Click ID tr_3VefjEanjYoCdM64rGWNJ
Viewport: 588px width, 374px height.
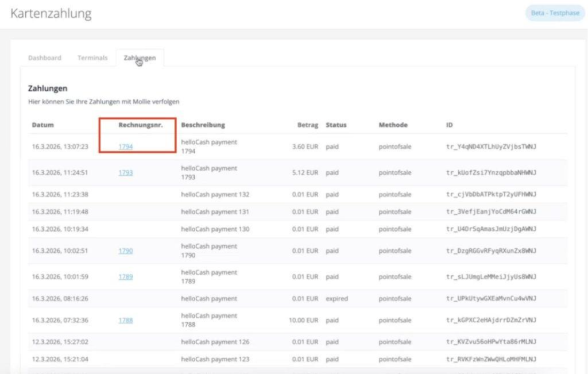[x=492, y=211]
